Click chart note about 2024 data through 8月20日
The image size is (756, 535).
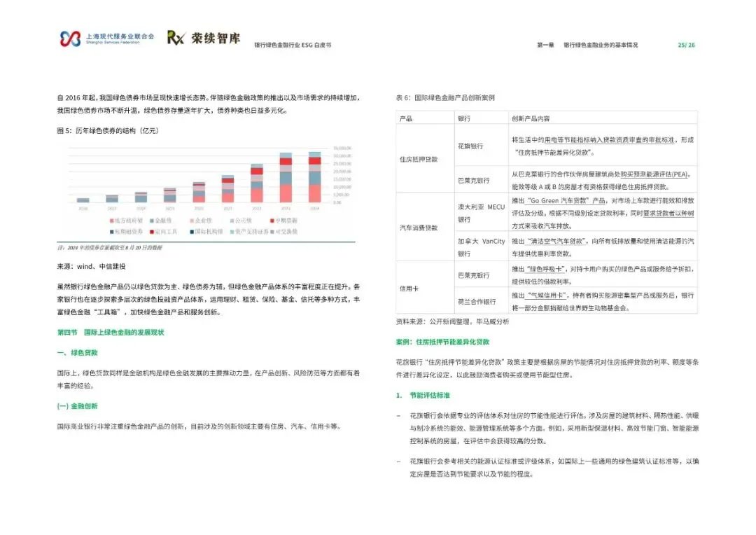tap(109, 247)
